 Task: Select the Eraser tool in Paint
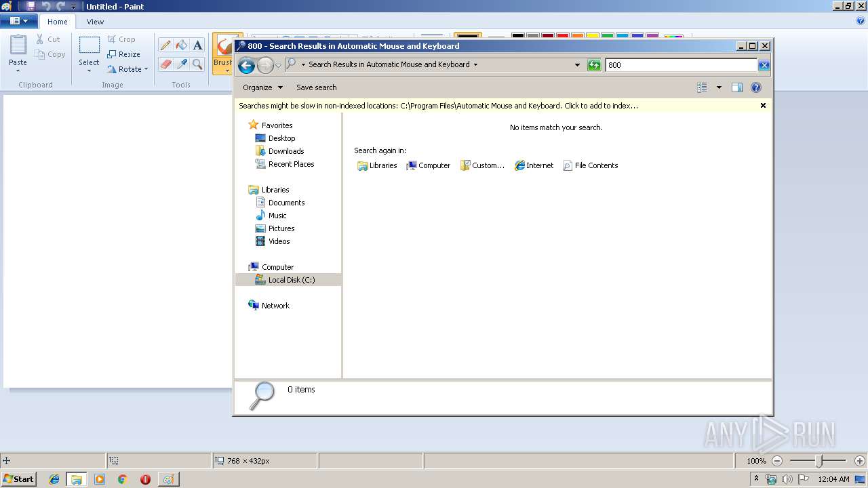[x=165, y=64]
